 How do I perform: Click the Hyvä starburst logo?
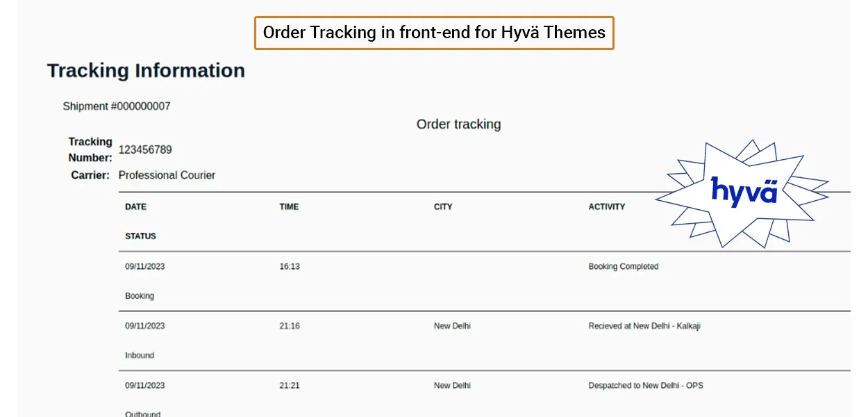click(743, 192)
